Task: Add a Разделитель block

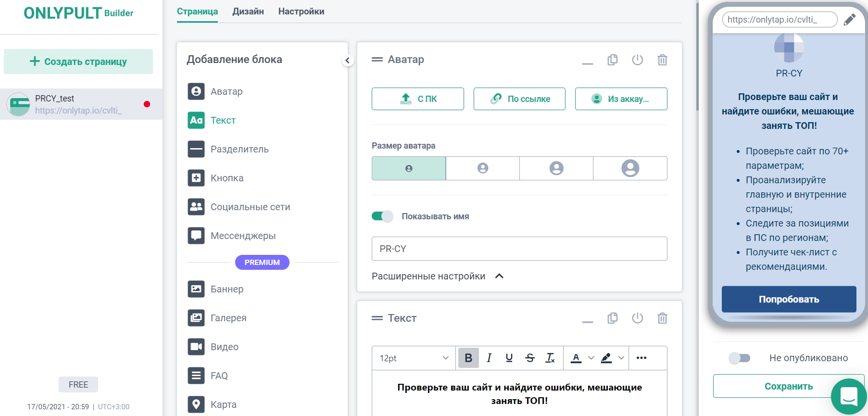Action: pyautogui.click(x=228, y=149)
